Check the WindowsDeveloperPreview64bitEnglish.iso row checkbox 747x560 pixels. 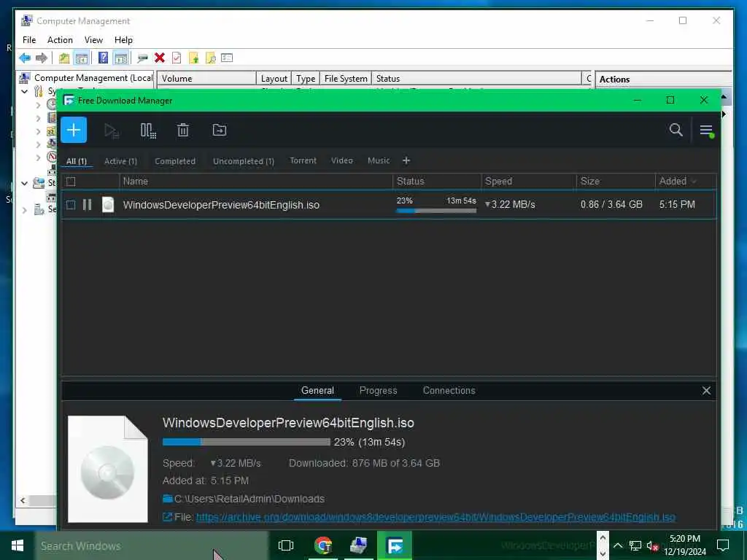coord(71,205)
